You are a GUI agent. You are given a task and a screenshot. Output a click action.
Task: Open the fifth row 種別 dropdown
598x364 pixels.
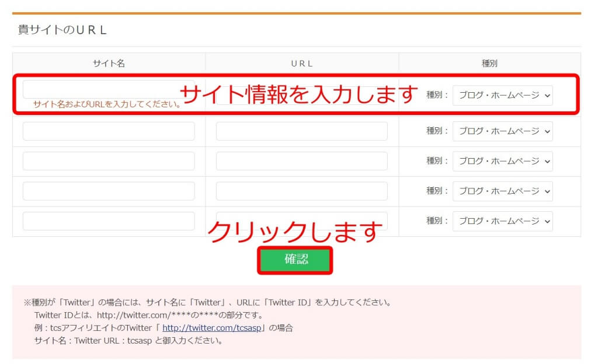502,221
